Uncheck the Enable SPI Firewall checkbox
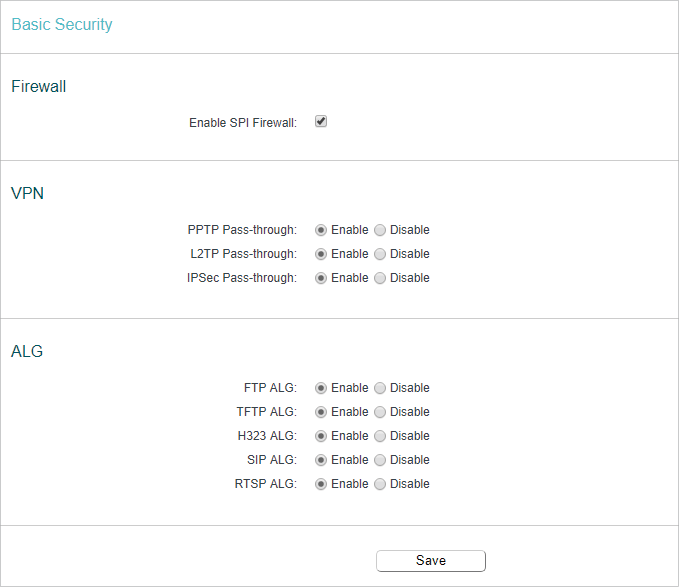This screenshot has width=679, height=587. point(321,122)
